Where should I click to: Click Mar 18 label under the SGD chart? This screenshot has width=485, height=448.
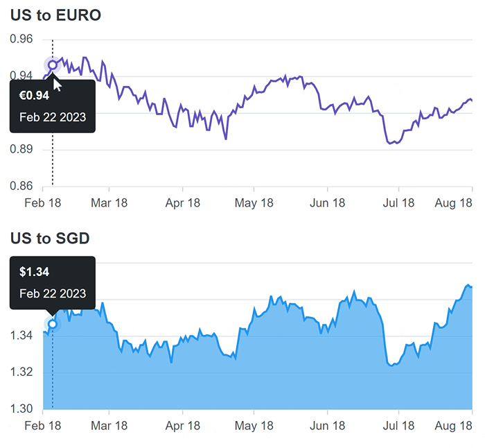pyautogui.click(x=110, y=425)
